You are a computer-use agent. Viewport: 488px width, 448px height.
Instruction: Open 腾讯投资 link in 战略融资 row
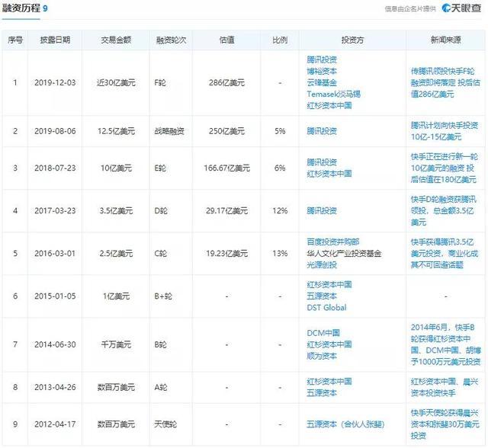[x=322, y=131]
